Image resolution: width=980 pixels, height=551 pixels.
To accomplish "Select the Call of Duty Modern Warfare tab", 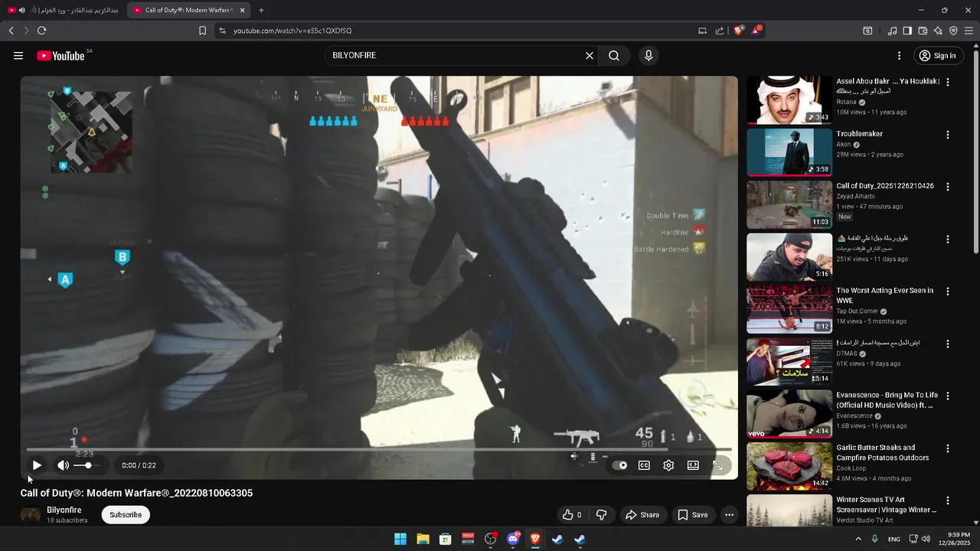I will 188,10.
